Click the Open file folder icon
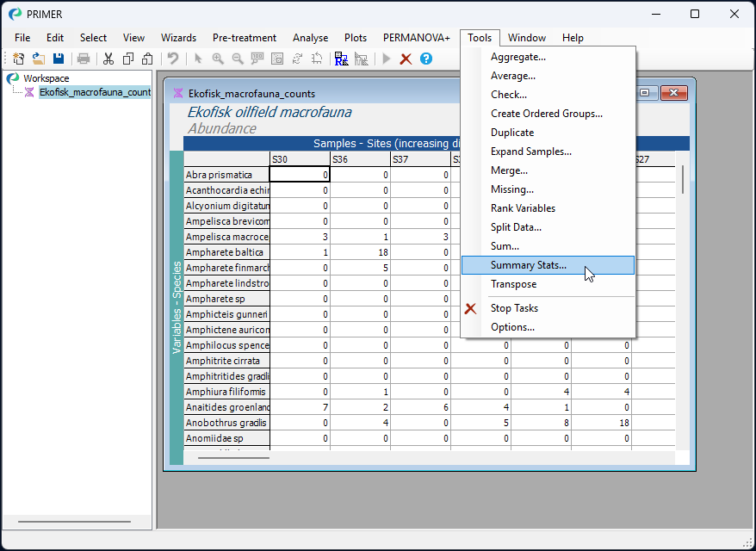 pyautogui.click(x=39, y=59)
